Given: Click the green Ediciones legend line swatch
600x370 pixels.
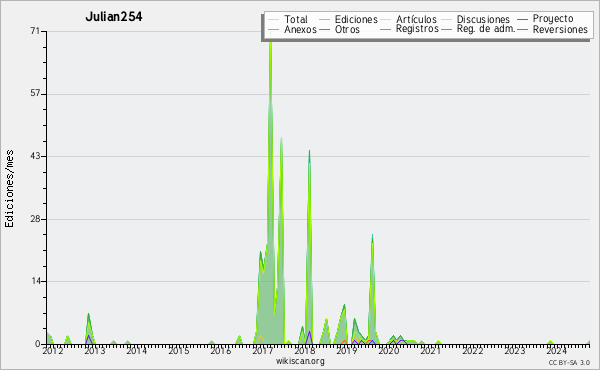Looking at the screenshot, I should (x=324, y=19).
